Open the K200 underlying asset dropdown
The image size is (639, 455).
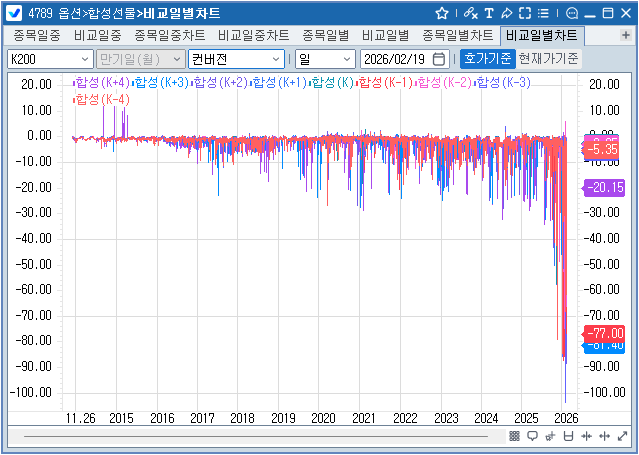click(49, 59)
